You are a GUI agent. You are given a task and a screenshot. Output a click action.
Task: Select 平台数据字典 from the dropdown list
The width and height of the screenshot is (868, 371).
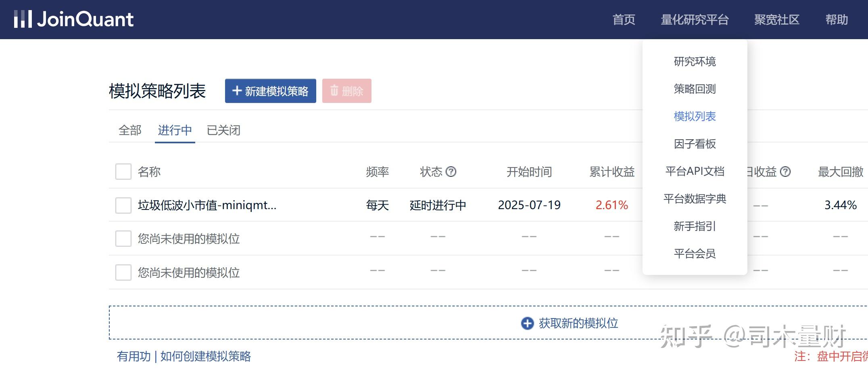click(695, 199)
